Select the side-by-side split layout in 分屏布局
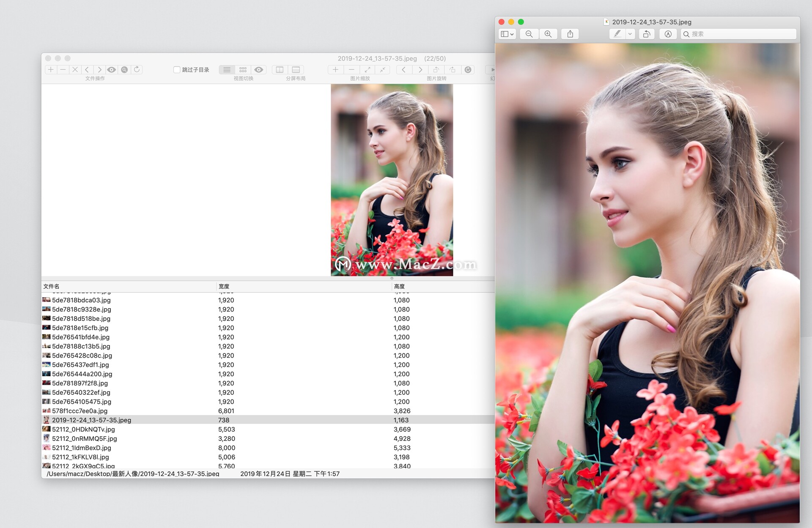The height and width of the screenshot is (528, 812). tap(280, 69)
